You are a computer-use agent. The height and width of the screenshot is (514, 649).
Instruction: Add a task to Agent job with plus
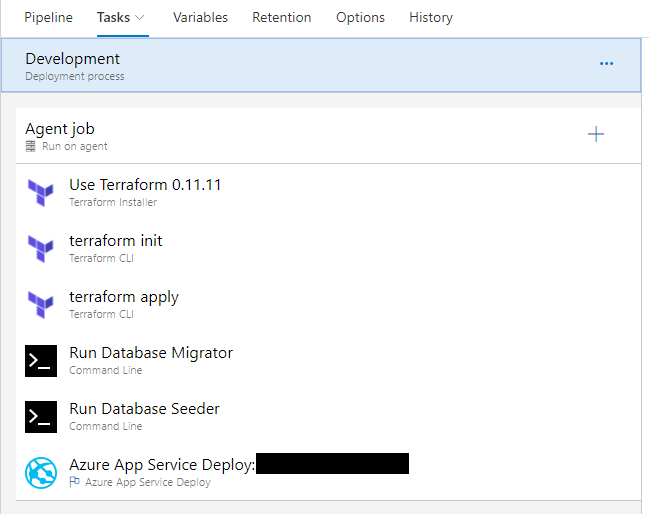[x=596, y=134]
